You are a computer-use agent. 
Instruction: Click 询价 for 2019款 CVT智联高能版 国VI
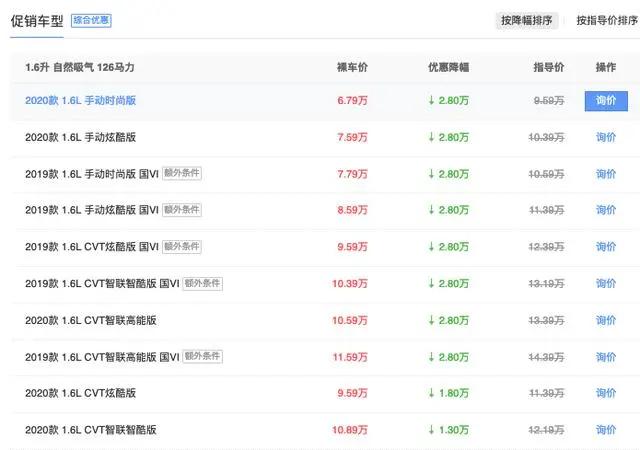pyautogui.click(x=606, y=357)
